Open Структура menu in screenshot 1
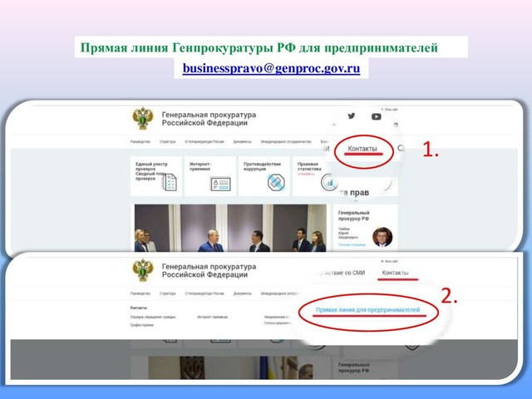 pyautogui.click(x=168, y=141)
